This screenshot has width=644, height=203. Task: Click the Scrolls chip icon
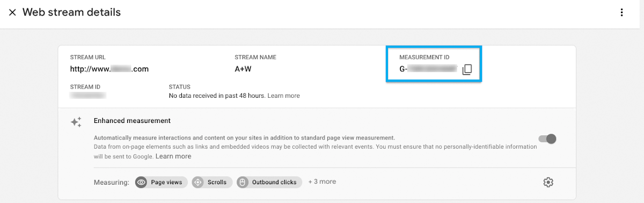pyautogui.click(x=197, y=182)
